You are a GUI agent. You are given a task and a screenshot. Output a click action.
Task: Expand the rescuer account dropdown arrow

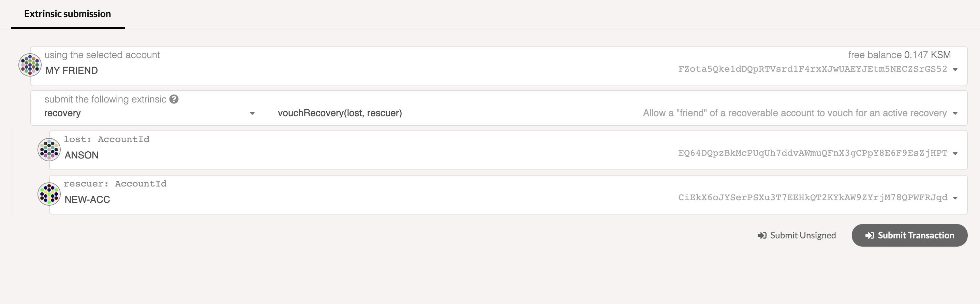coord(955,198)
